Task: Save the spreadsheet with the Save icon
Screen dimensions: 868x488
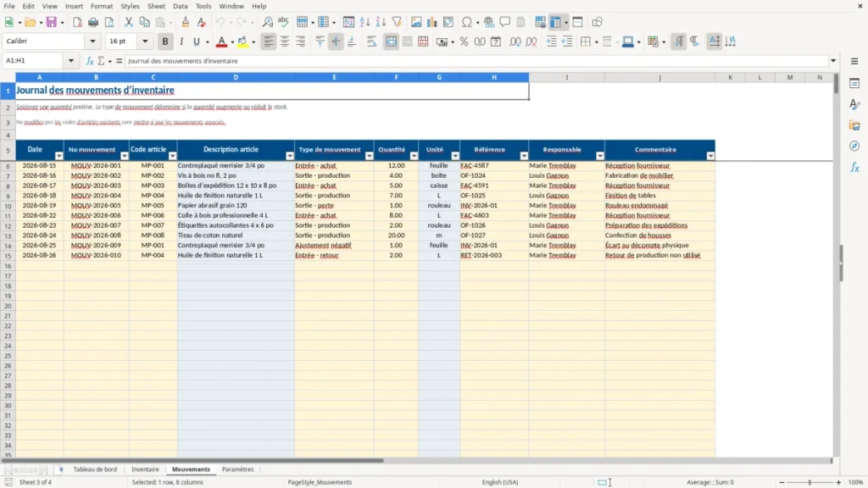Action: click(x=52, y=22)
